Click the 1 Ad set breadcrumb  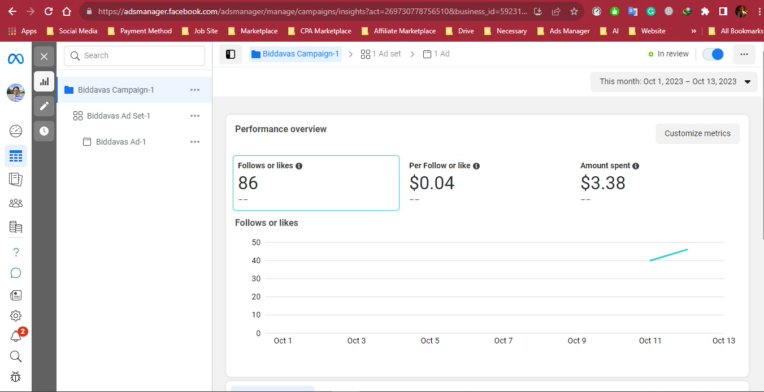pyautogui.click(x=381, y=54)
